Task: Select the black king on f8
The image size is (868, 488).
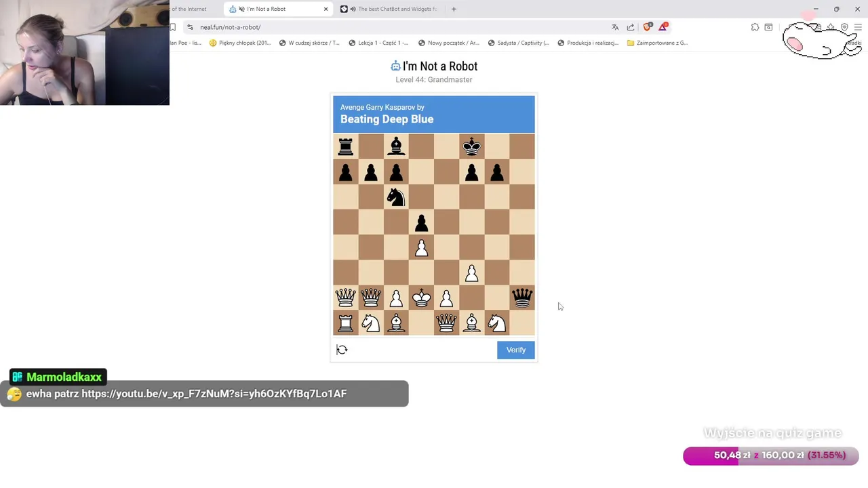Action: point(472,146)
